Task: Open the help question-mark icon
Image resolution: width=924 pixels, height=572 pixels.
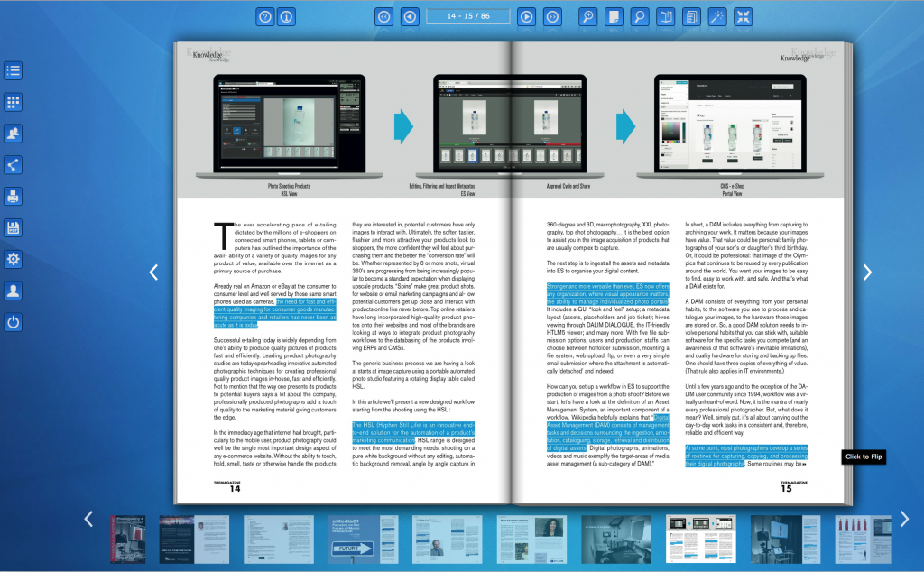Action: point(265,16)
